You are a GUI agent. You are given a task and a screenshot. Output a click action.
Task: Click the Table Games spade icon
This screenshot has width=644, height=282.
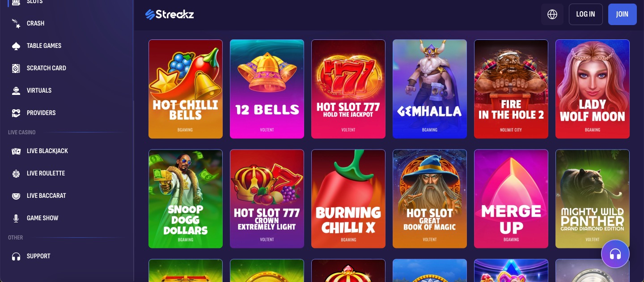coord(16,46)
